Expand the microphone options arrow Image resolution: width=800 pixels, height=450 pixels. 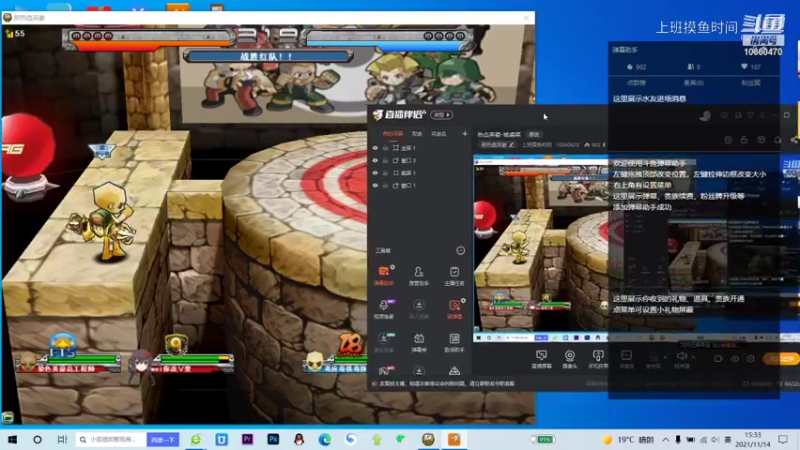tap(665, 357)
